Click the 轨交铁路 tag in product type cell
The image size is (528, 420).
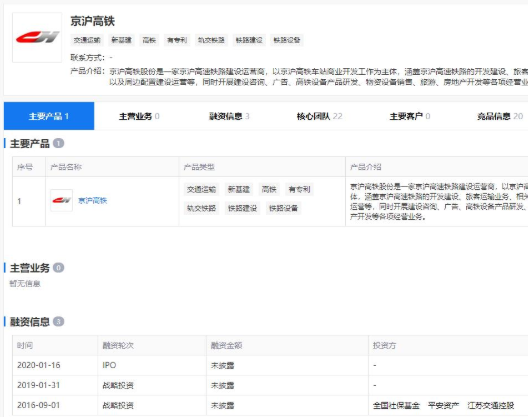201,208
